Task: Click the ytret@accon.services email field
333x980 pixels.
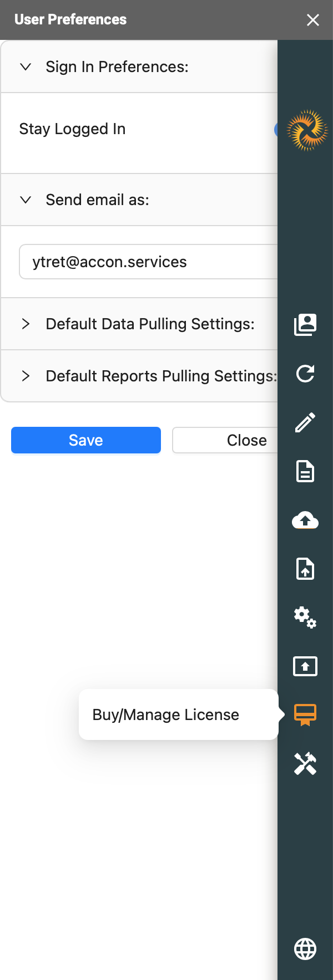Action: 148,262
